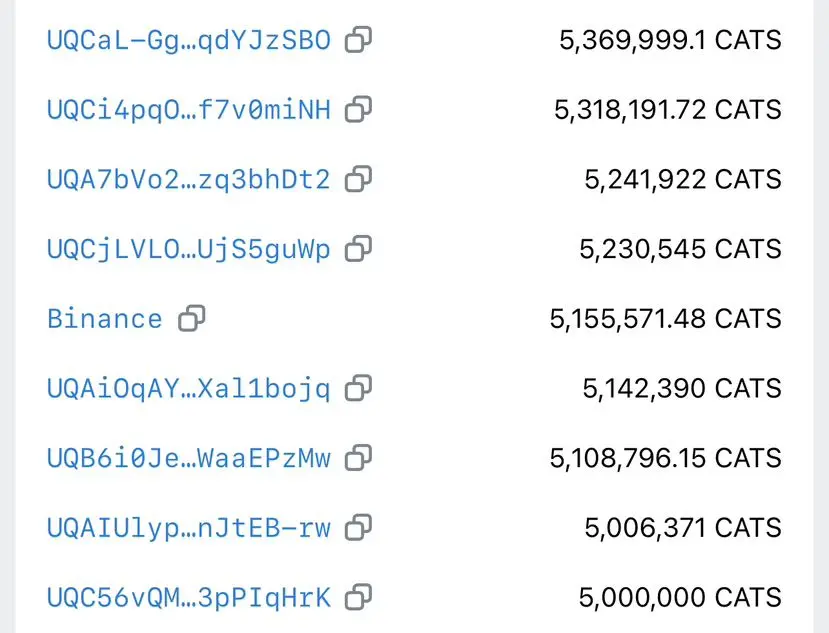The image size is (829, 633).
Task: Select the 5,000,000 CATS balance
Action: [680, 598]
